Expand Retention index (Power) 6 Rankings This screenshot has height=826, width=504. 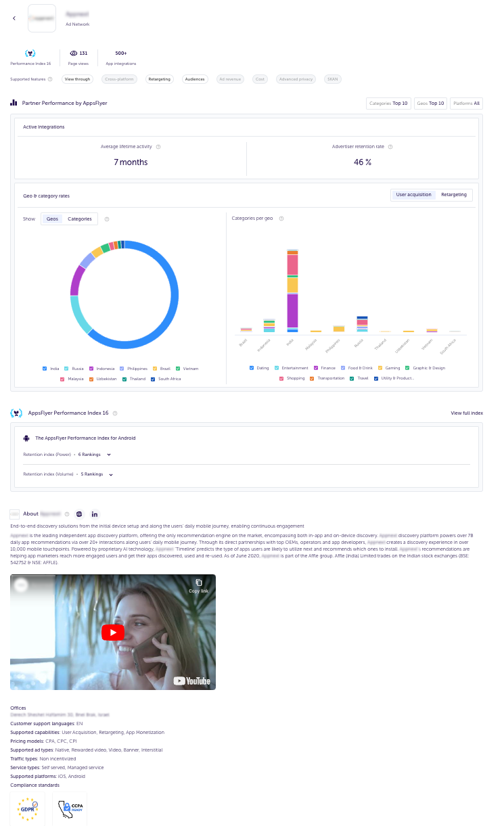pyautogui.click(x=108, y=455)
